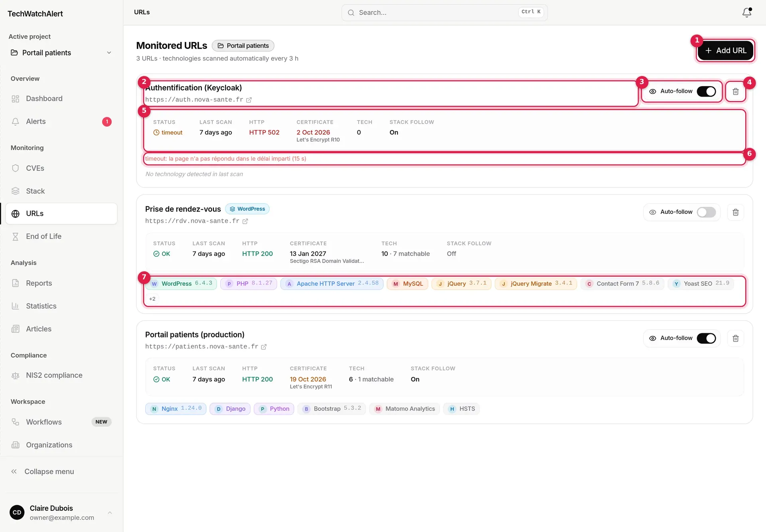Image resolution: width=766 pixels, height=532 pixels.
Task: Click the Apache HTTP Server 2.4.58 tag
Action: click(332, 284)
